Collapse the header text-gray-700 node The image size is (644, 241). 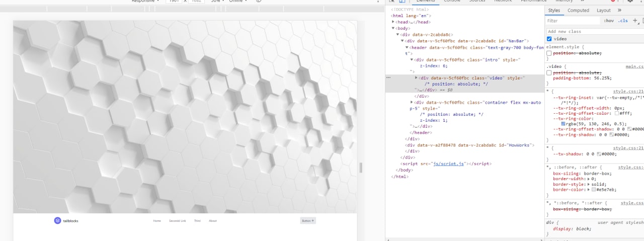pyautogui.click(x=407, y=47)
